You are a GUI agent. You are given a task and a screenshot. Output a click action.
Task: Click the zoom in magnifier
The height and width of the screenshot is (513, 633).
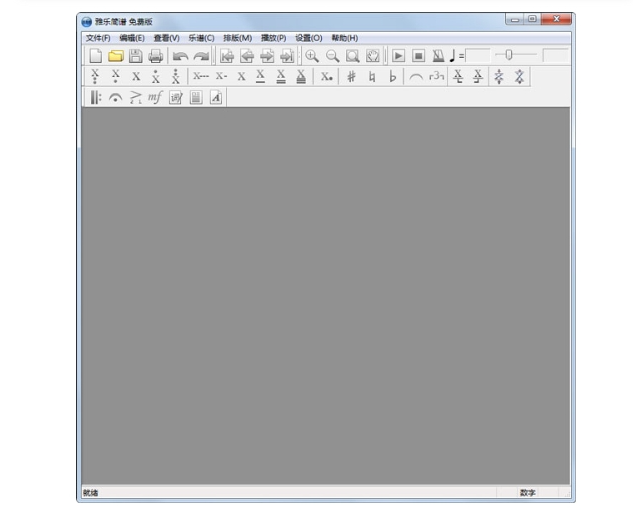(312, 56)
